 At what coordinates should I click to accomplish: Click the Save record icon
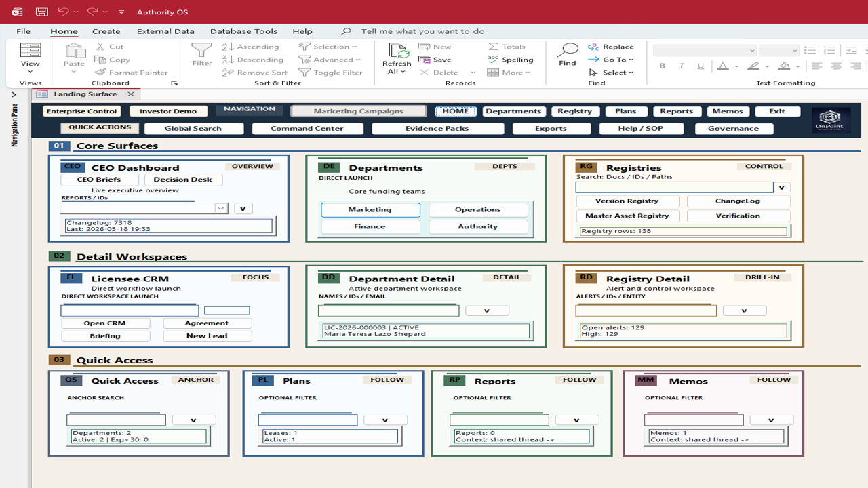[x=424, y=60]
